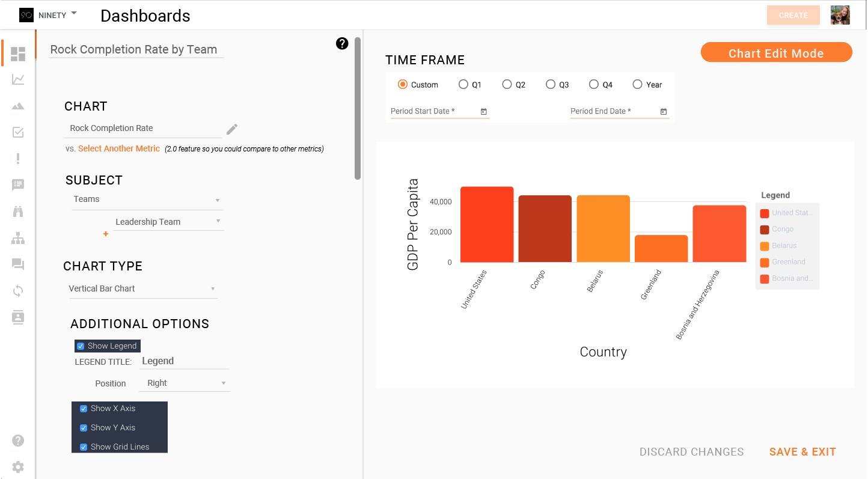Screen dimensions: 868x479
Task: Open the checkbox To-Dos sidebar icon
Action: 18,132
